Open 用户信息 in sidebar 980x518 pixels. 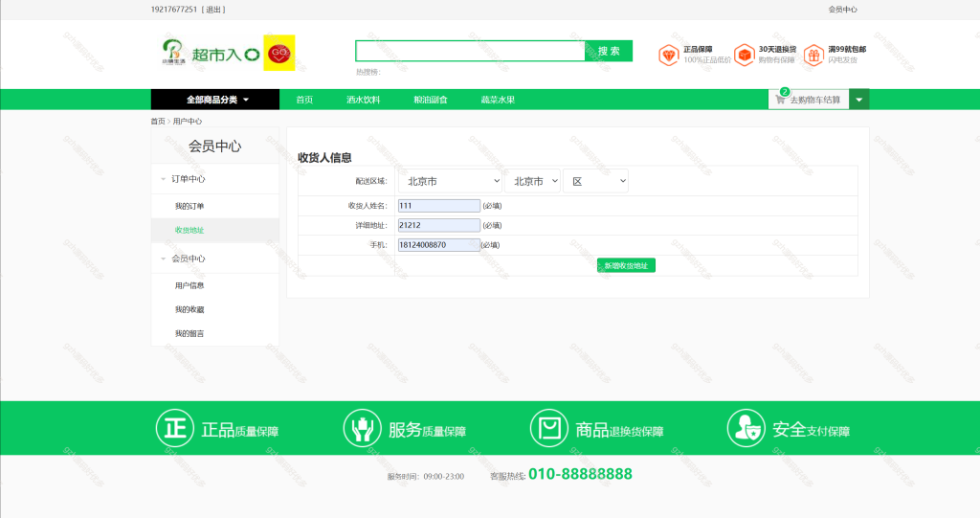(x=189, y=285)
